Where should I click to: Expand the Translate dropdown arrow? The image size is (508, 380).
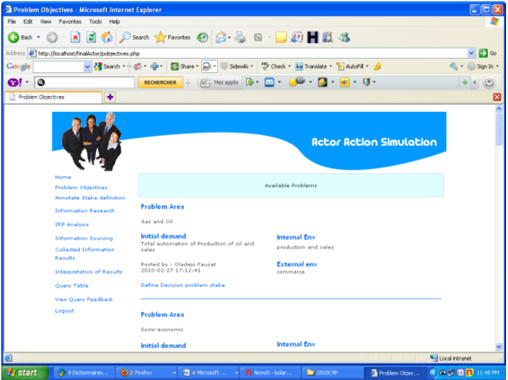point(331,66)
